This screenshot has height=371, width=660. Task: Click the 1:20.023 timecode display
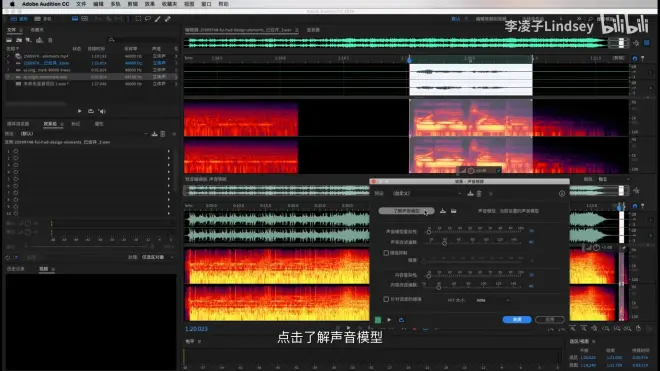tap(196, 329)
